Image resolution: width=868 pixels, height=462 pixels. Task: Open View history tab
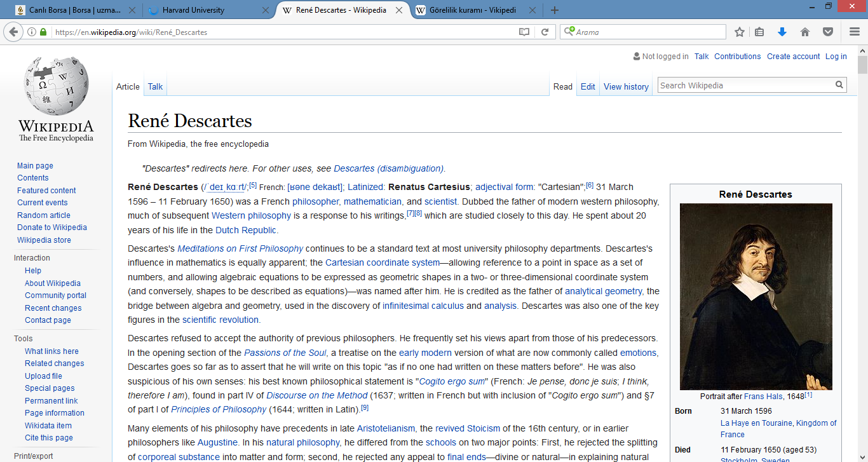626,86
